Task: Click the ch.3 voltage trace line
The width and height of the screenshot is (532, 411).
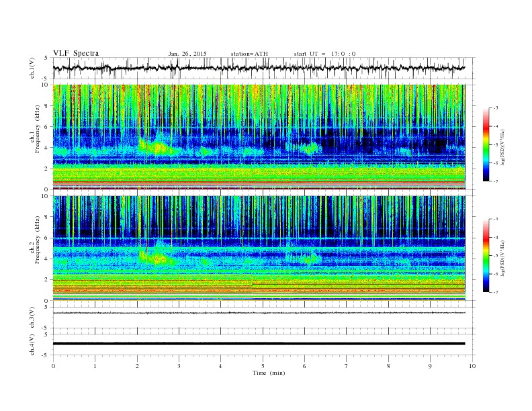Action: click(x=259, y=313)
